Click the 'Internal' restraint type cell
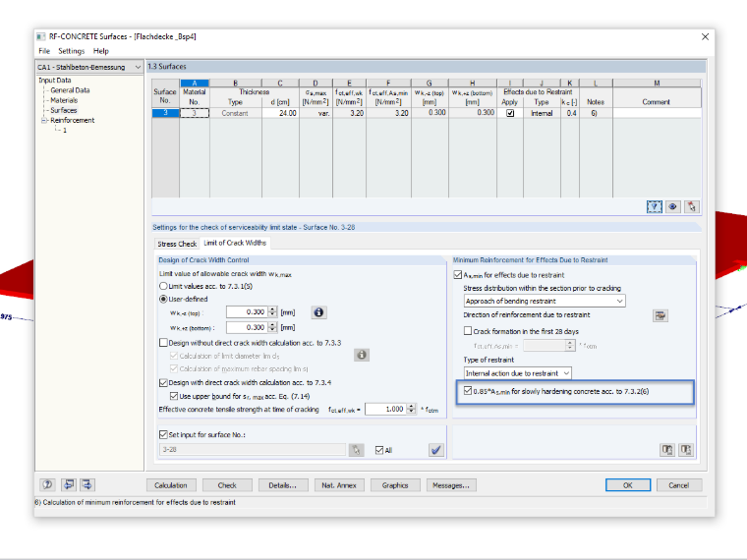 coord(542,113)
